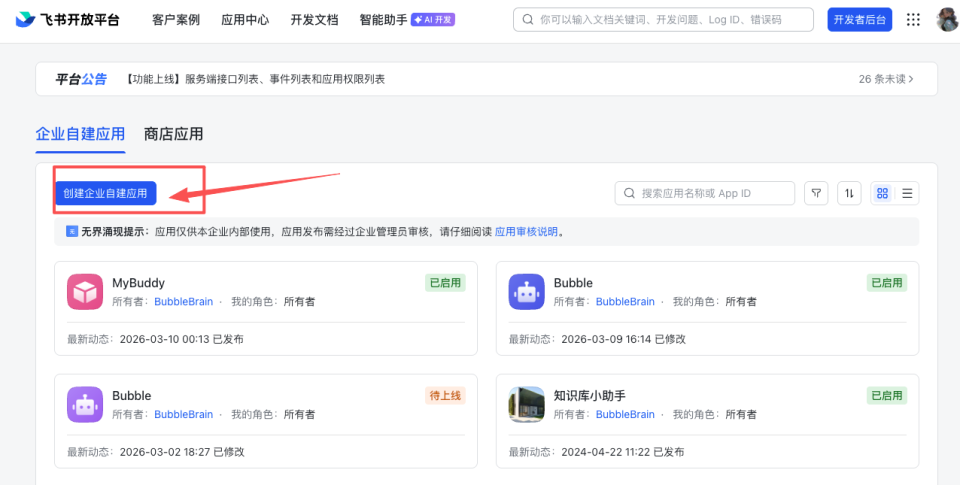Expand the 26 条未读 announcements
The height and width of the screenshot is (485, 960).
[886, 79]
